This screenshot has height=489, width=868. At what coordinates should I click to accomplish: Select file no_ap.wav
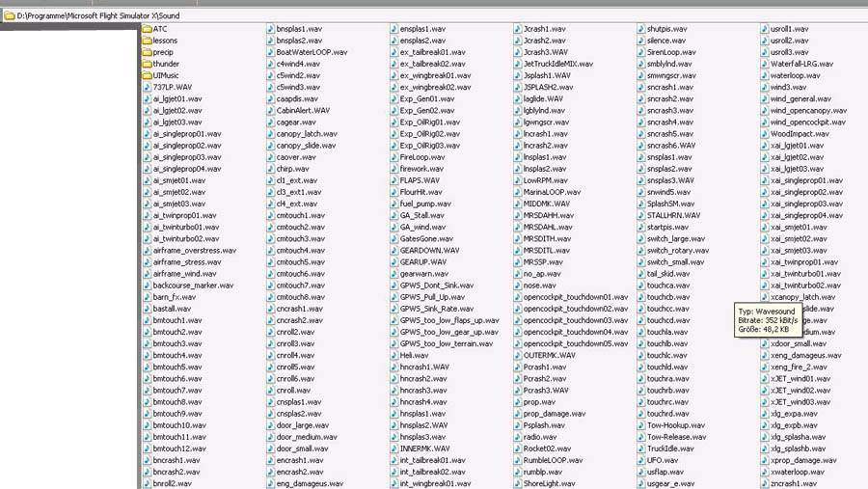(542, 274)
